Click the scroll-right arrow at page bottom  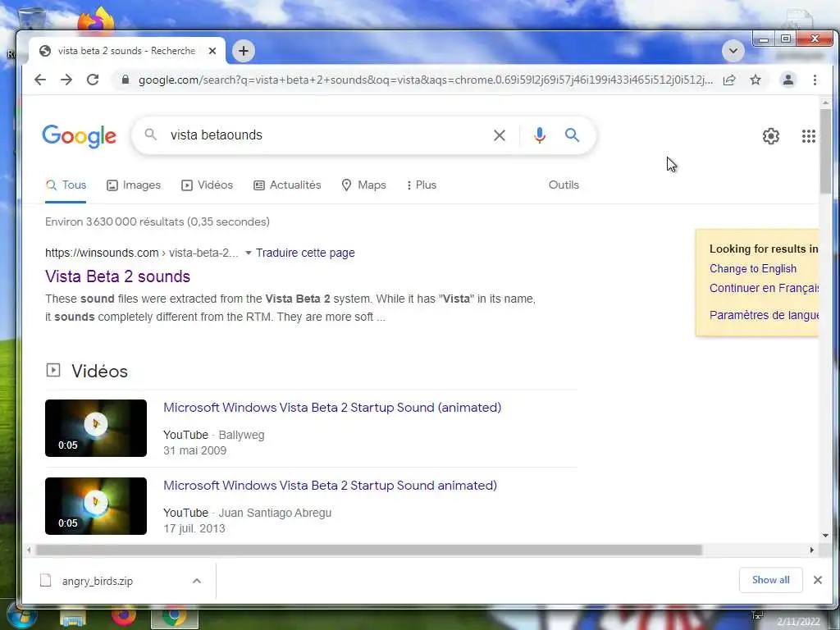(x=811, y=550)
